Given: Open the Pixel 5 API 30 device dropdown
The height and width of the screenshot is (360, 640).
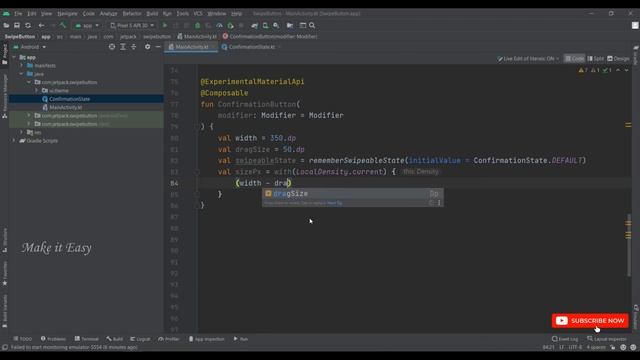Looking at the screenshot, I should coord(133,25).
